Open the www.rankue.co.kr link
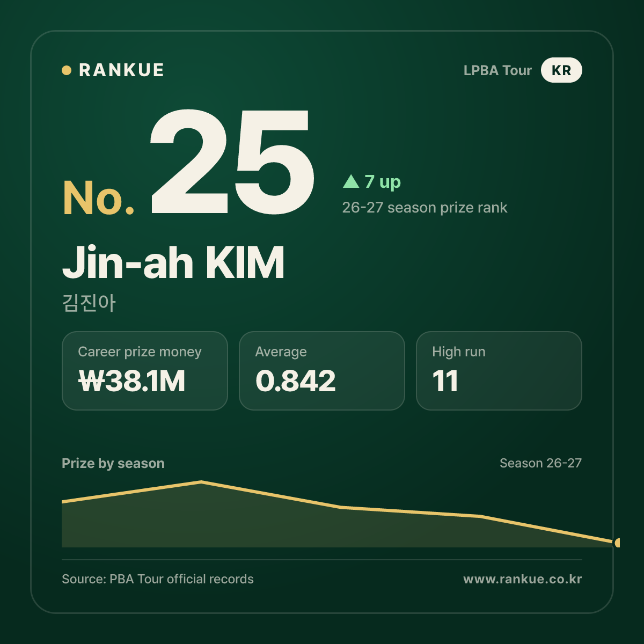Image resolution: width=644 pixels, height=644 pixels. point(523,579)
